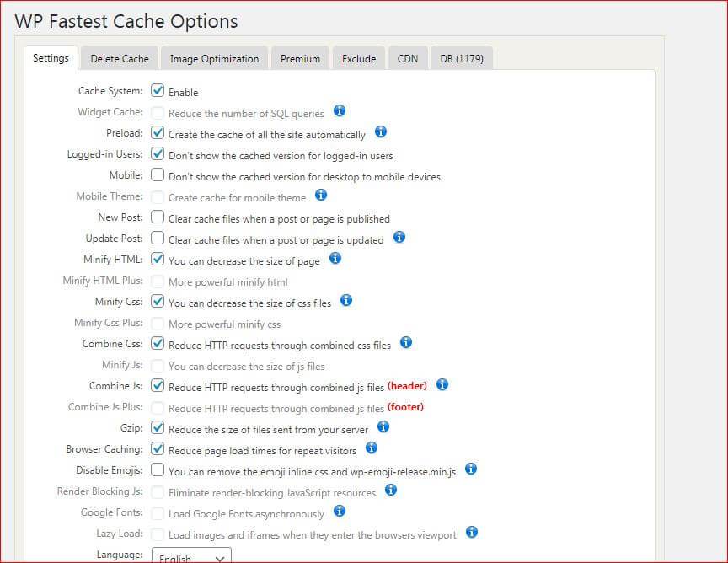This screenshot has width=728, height=563.
Task: Click the red (footer) label
Action: [x=405, y=407]
